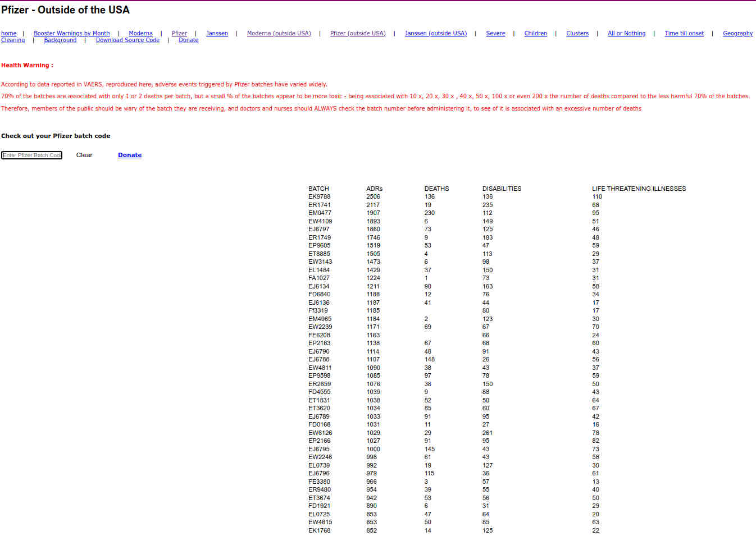Select batch code FD0168
Viewport: 756px width, 536px height.
pos(320,425)
